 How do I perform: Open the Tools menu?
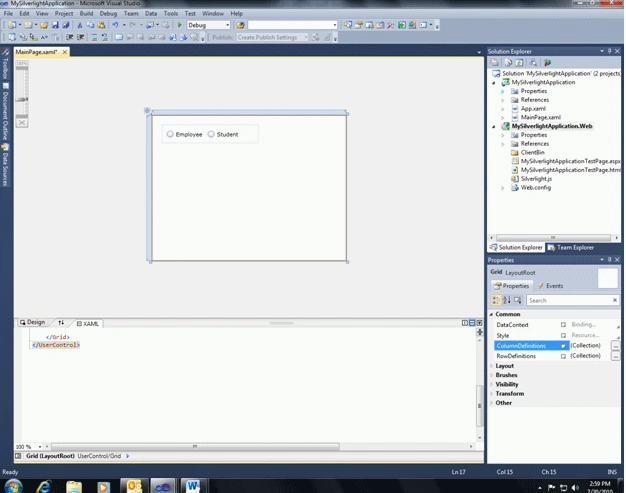171,13
